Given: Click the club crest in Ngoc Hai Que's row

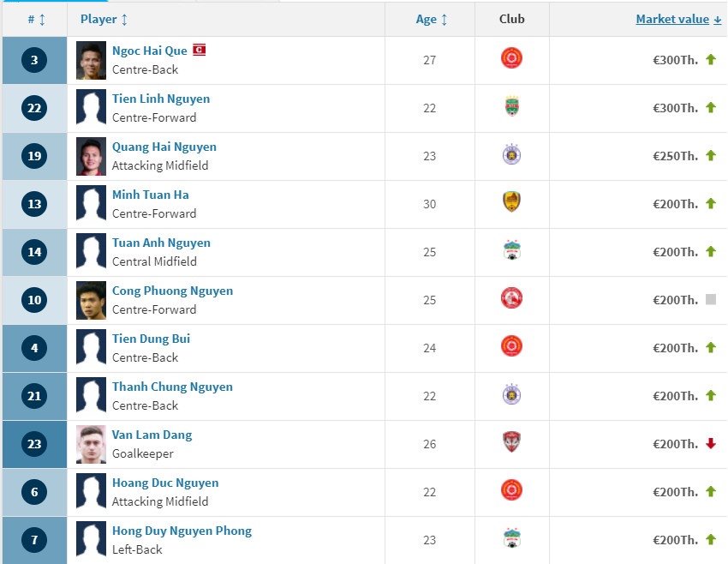Looking at the screenshot, I should [511, 58].
